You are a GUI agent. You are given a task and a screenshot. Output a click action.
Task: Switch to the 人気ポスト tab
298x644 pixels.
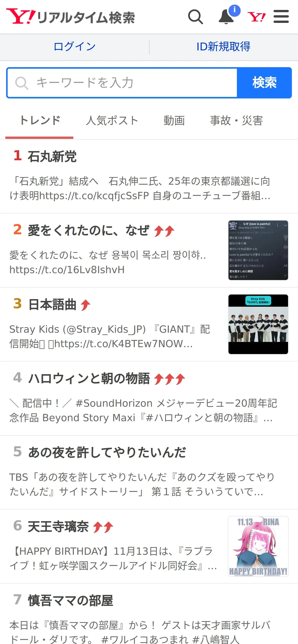pos(112,121)
